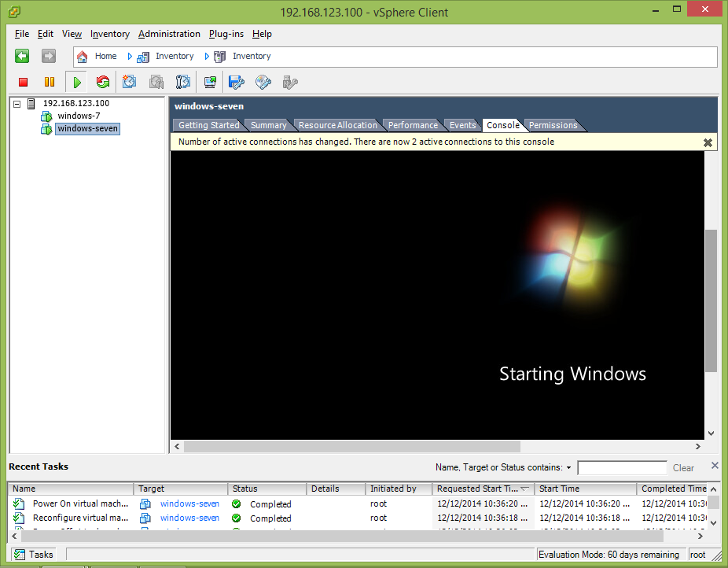Click the console's right scroll arrow
The width and height of the screenshot is (728, 568).
tap(698, 446)
